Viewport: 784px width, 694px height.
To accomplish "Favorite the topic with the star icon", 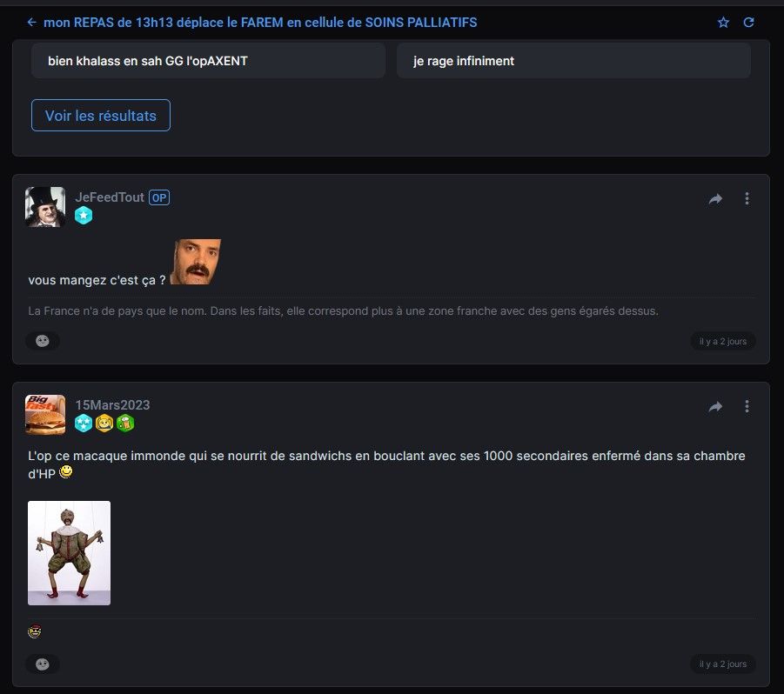I will (x=723, y=23).
